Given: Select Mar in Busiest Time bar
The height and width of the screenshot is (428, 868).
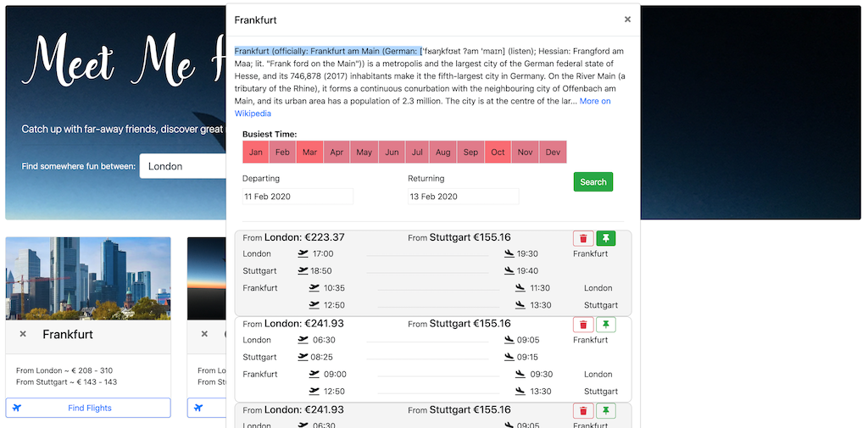Looking at the screenshot, I should pos(309,153).
